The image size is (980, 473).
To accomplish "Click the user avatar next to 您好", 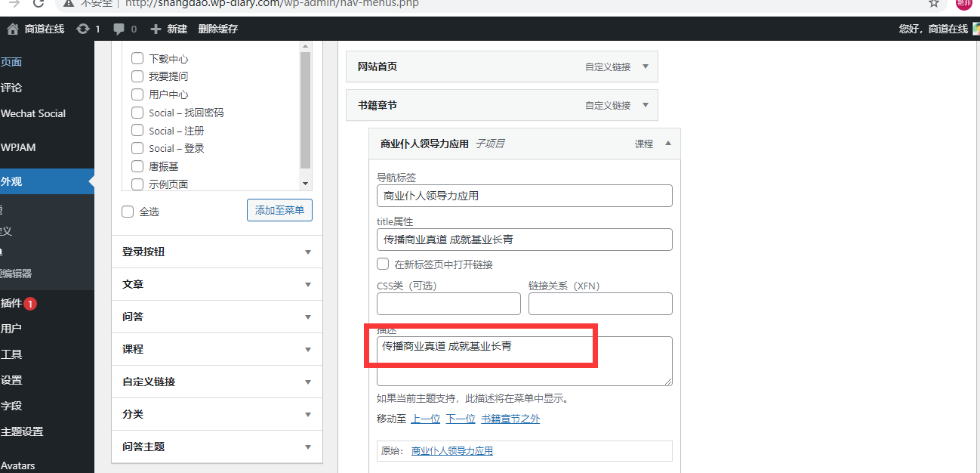I will [975, 29].
